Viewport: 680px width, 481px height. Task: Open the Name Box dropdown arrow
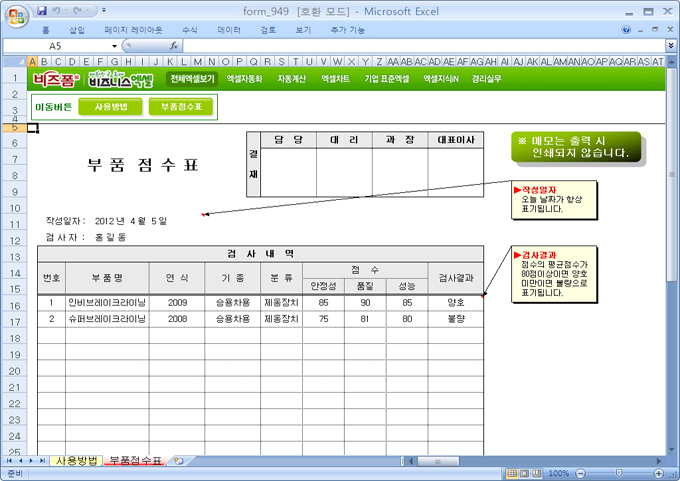tap(115, 46)
